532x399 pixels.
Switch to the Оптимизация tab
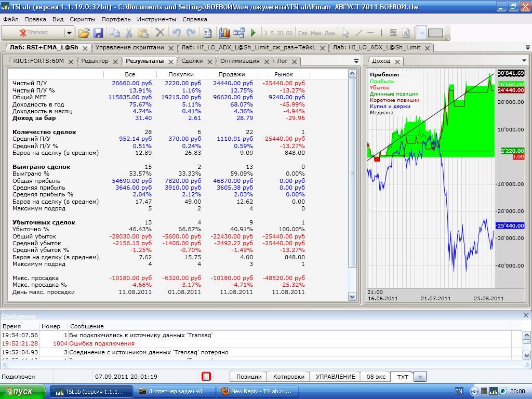pos(239,61)
